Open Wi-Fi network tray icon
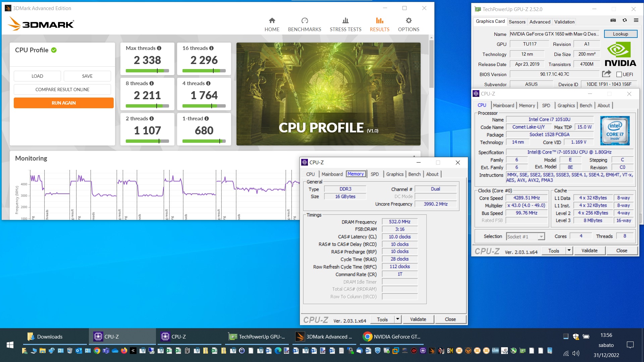 [x=566, y=353]
